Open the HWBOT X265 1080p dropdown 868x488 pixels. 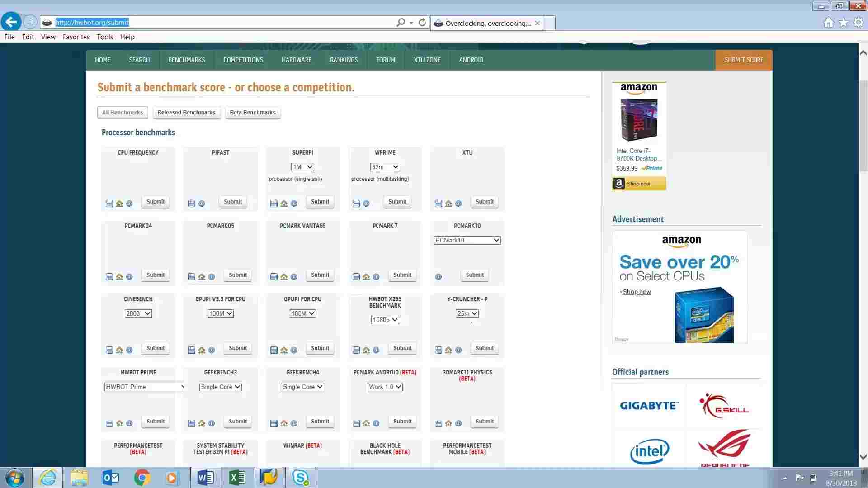(x=385, y=320)
